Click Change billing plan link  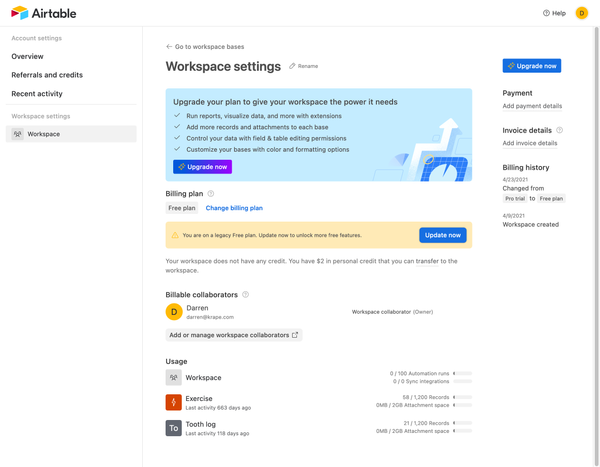click(x=234, y=208)
